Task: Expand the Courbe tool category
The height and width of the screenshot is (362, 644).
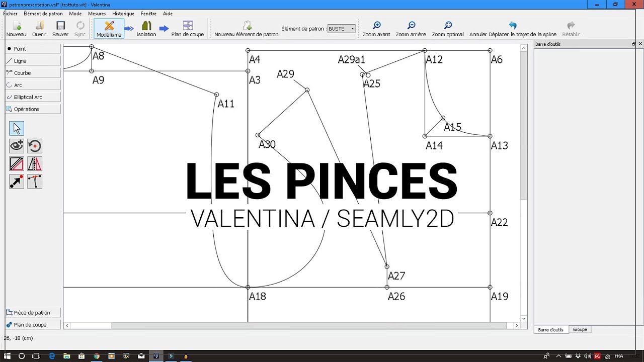Action: 33,73
